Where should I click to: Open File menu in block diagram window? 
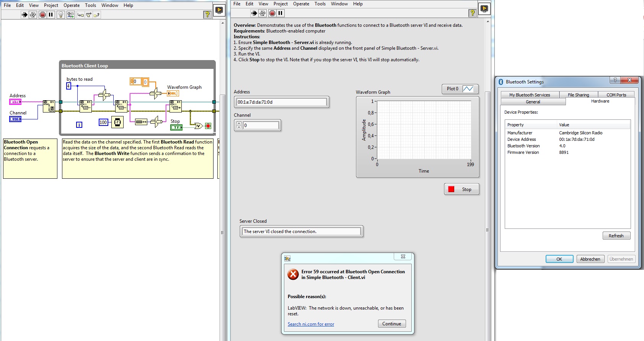tap(7, 5)
